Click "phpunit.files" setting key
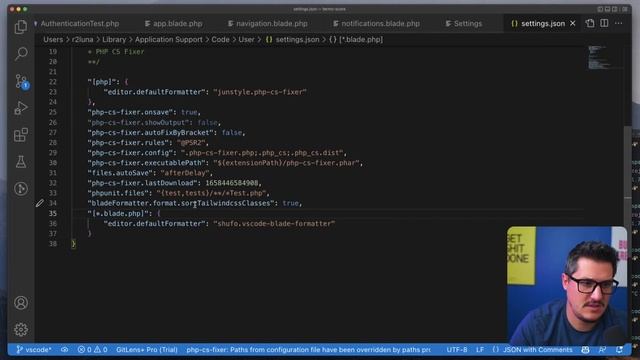This screenshot has width=640, height=360. [118, 193]
